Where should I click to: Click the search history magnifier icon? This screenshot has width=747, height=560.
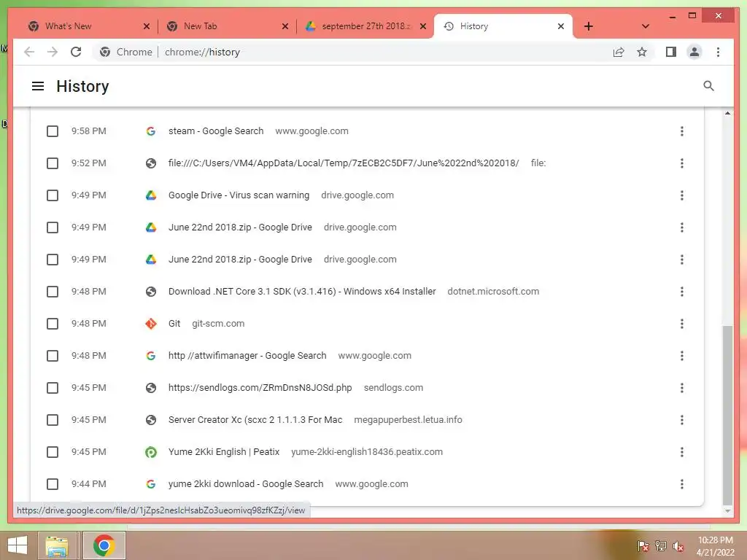click(708, 86)
